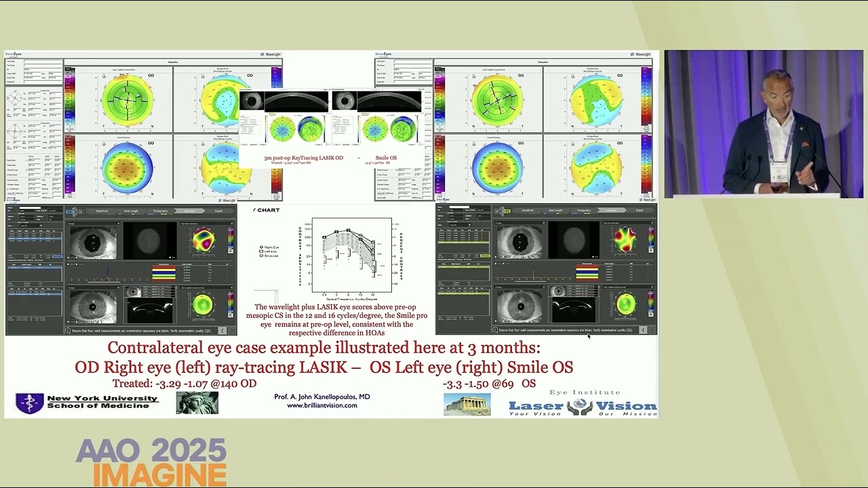This screenshot has height=488, width=868.
Task: Open Wavefront tab in right exam panel
Action: click(x=528, y=210)
